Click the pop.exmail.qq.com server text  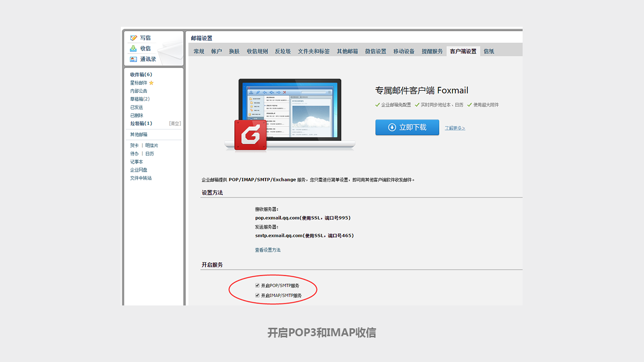tap(303, 218)
